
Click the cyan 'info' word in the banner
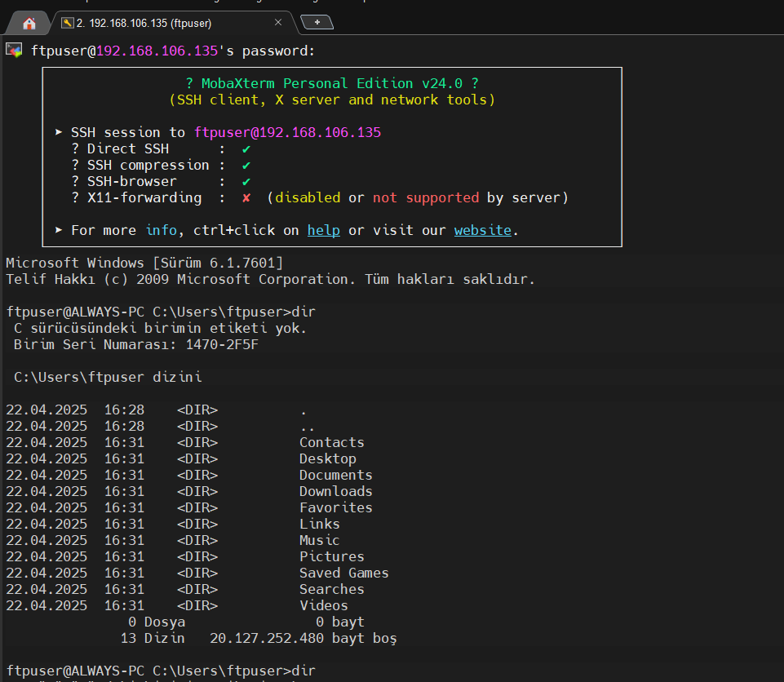click(161, 231)
